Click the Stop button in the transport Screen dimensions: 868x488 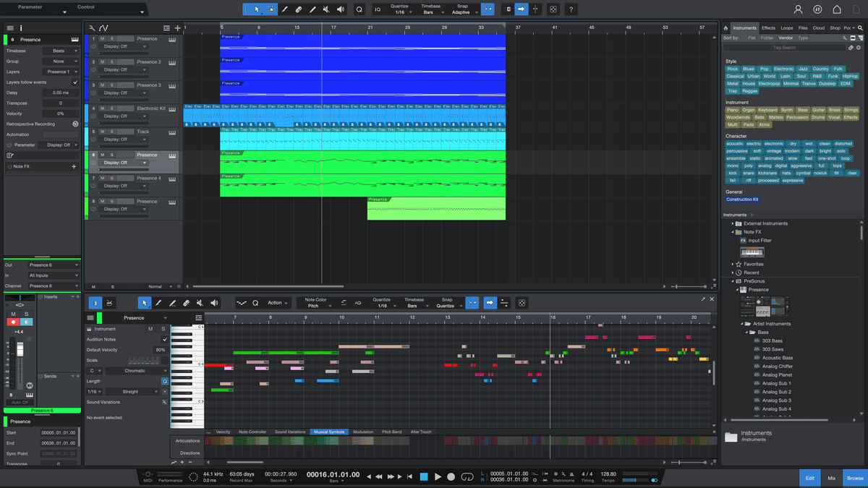coord(425,476)
